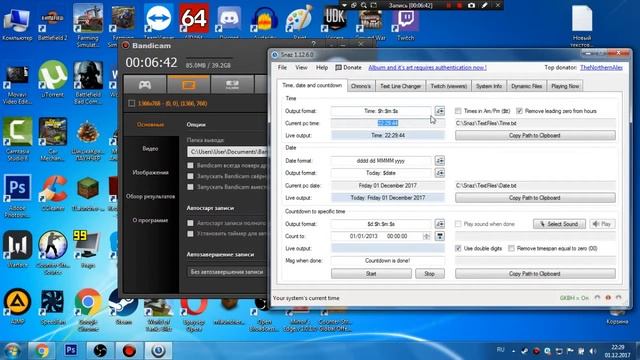Toggle the 'Автостарт записи полного' checkbox
Viewport: 640px width, 360px height.
point(190,223)
